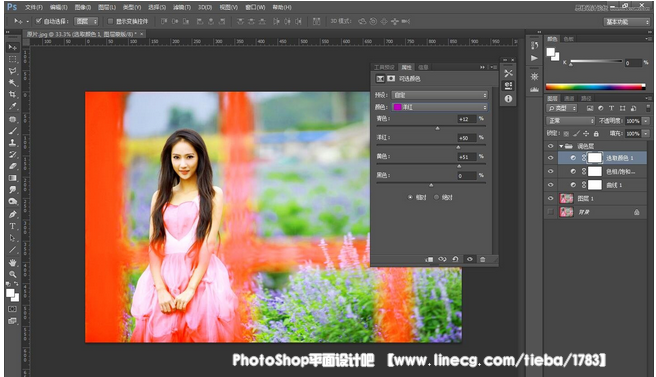656x377 pixels.
Task: Adjust the 青色 cyan slider handle
Action: (x=437, y=128)
